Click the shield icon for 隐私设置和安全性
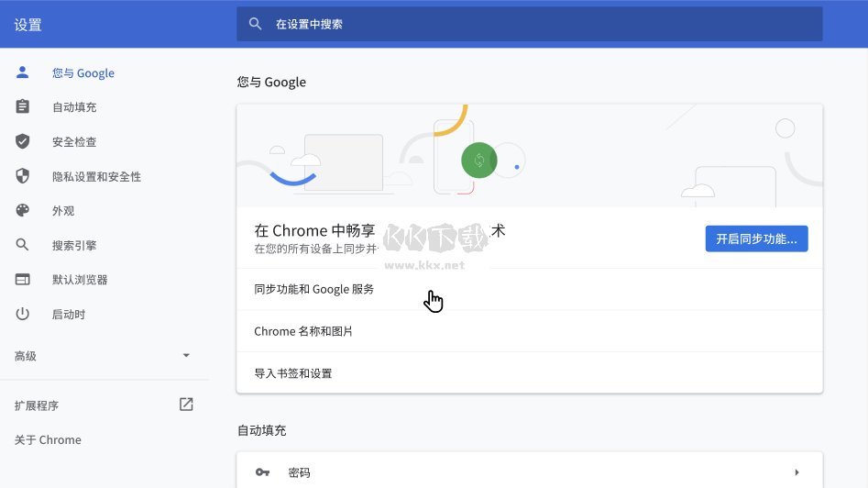 tap(23, 176)
